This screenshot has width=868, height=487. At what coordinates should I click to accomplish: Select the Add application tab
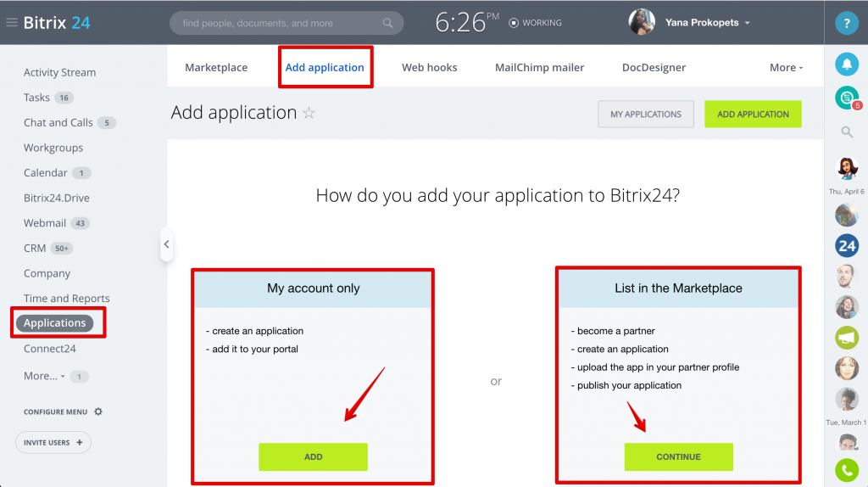click(x=325, y=68)
